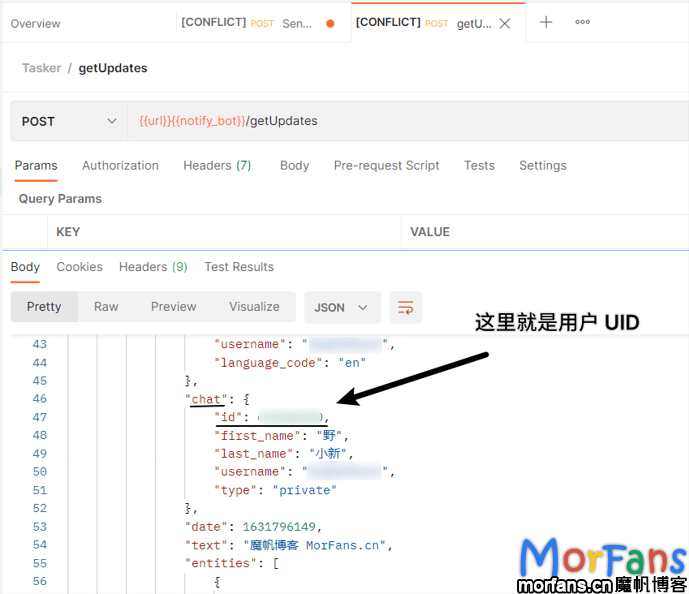Open the Params tab
Viewport: 689px width, 594px height.
tap(36, 166)
